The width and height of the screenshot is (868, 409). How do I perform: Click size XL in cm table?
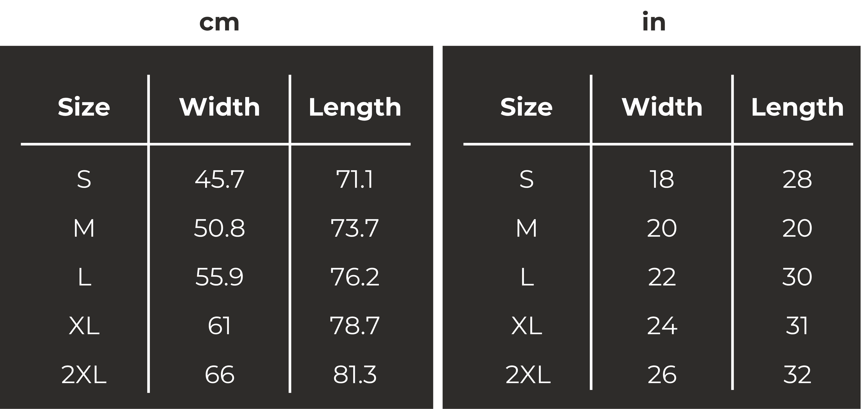[84, 326]
